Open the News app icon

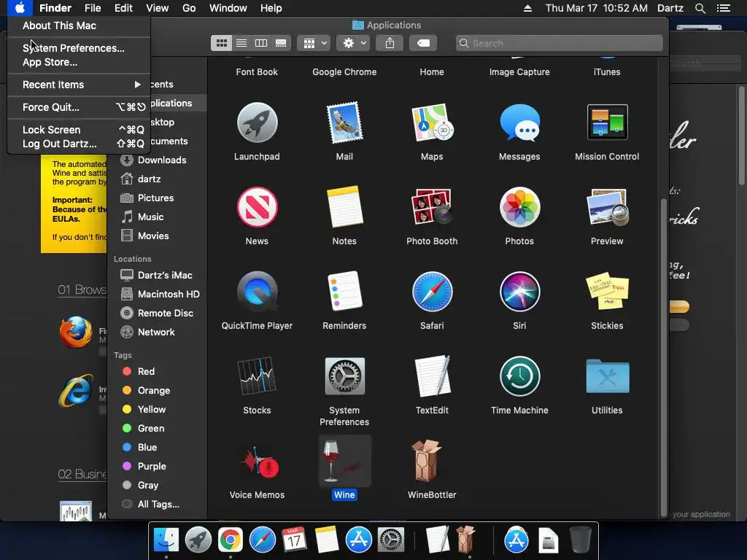[x=257, y=207]
